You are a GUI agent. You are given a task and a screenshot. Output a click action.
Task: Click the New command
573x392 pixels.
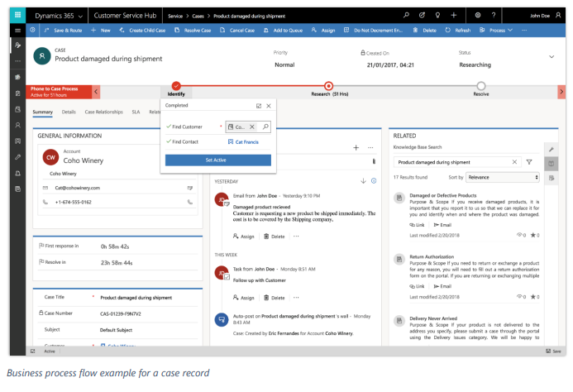pos(101,31)
